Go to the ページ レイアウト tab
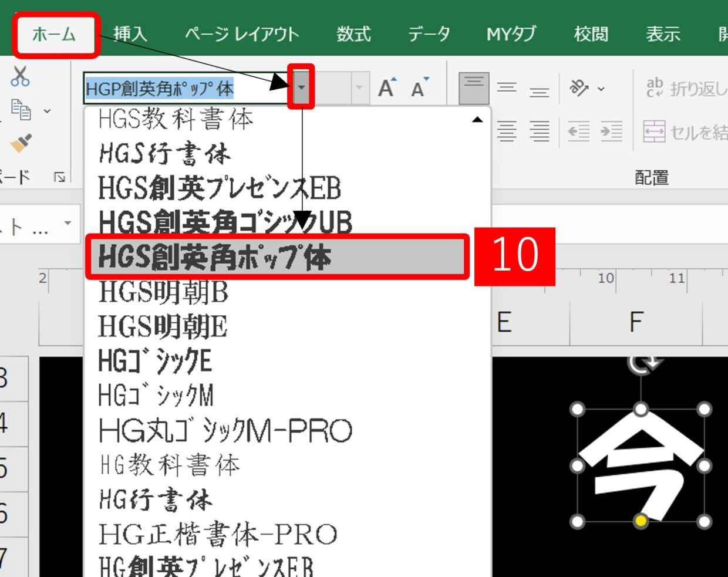 (x=242, y=34)
